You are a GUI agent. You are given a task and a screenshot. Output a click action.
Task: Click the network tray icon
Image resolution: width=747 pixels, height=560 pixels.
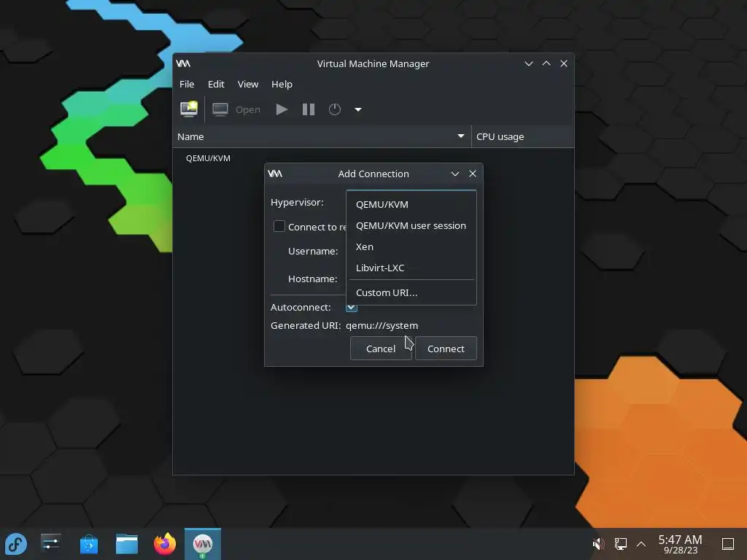(620, 544)
